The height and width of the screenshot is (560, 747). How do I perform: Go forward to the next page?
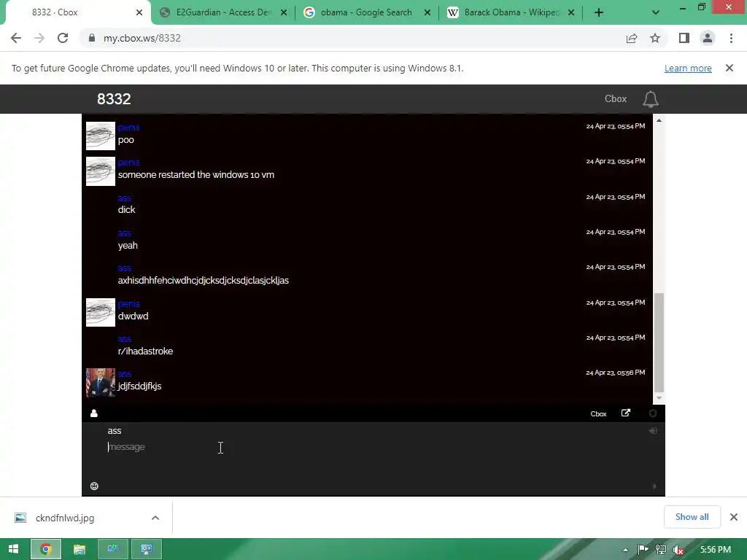(39, 38)
